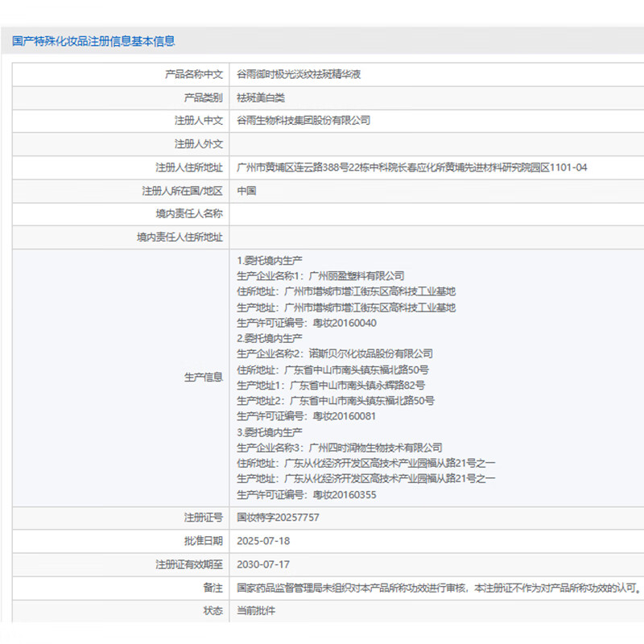The width and height of the screenshot is (644, 644).
Task: Click the 中国 country value
Action: click(x=246, y=191)
